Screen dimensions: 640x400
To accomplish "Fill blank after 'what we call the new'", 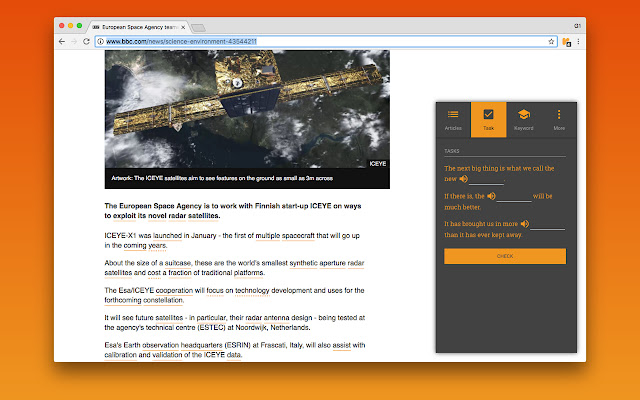I will coord(486,180).
